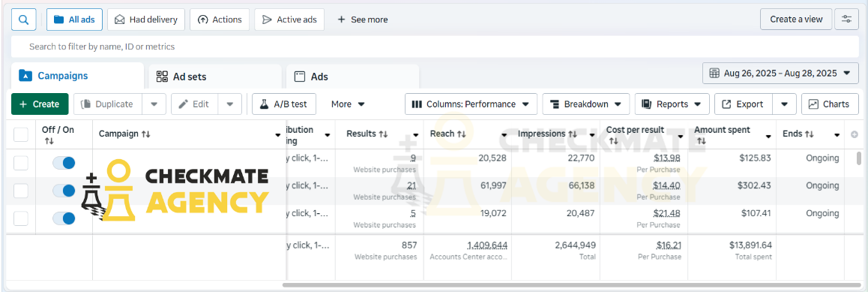The image size is (868, 292).
Task: Sort the Ends column
Action: click(809, 134)
